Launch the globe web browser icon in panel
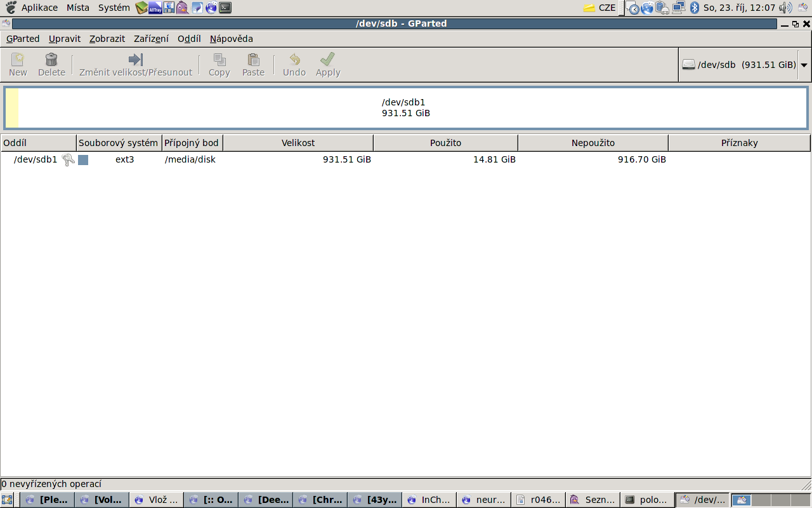This screenshot has height=508, width=812. tap(211, 8)
